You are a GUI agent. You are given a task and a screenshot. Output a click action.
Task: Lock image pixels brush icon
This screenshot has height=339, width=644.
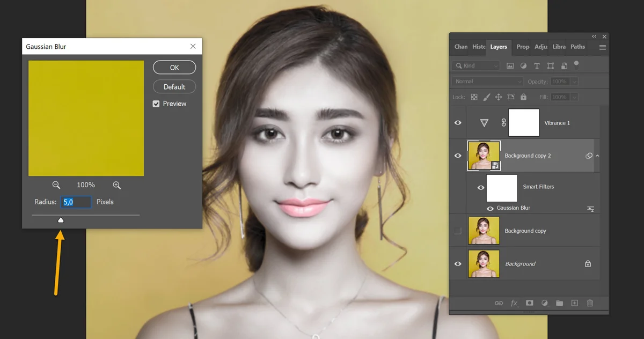pyautogui.click(x=487, y=97)
